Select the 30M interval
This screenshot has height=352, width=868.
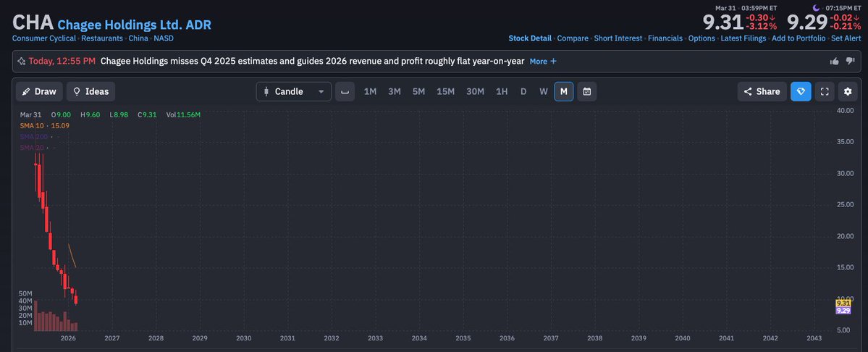475,91
